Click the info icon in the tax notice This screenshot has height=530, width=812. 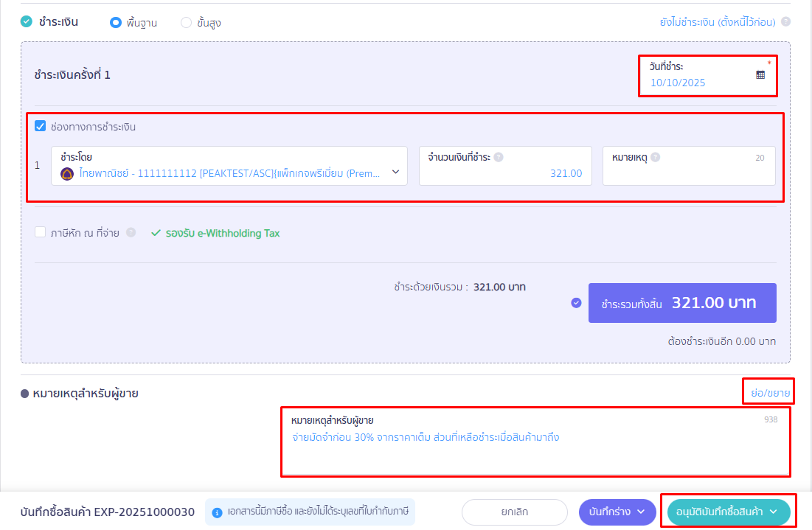[x=218, y=512]
